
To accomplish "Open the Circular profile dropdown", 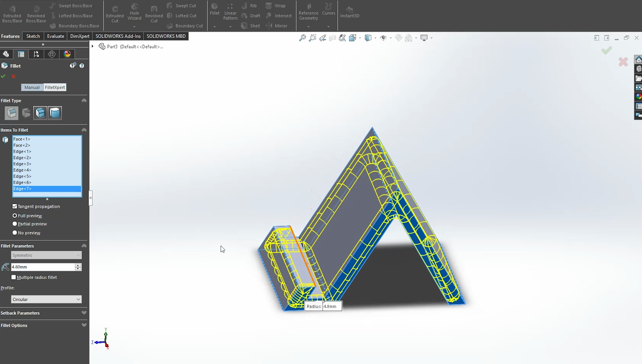I will pyautogui.click(x=46, y=299).
